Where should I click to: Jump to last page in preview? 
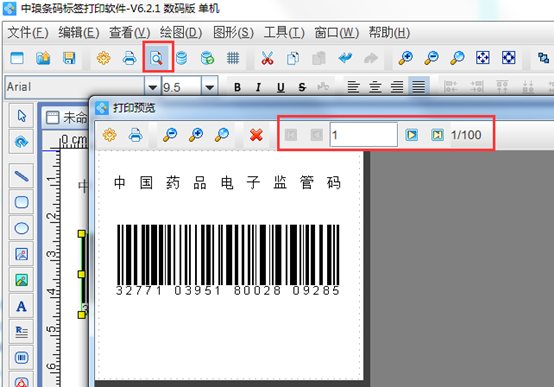tap(437, 135)
